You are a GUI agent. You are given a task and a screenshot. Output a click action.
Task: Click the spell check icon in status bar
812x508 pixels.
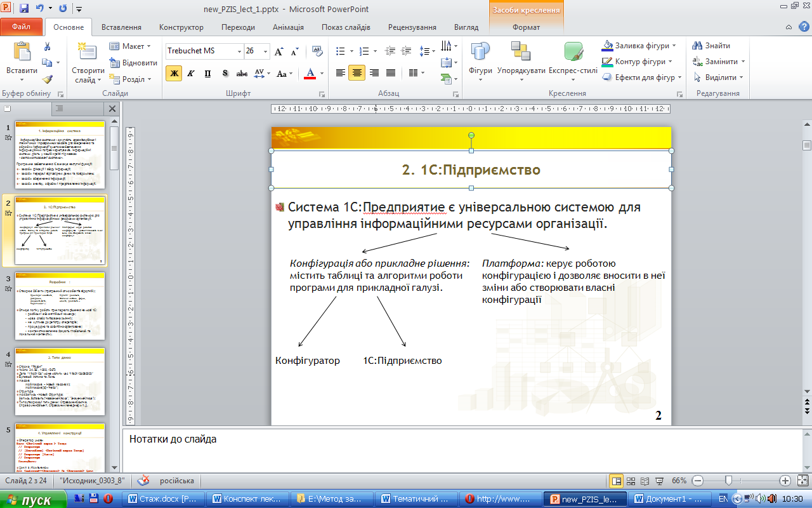pyautogui.click(x=143, y=481)
